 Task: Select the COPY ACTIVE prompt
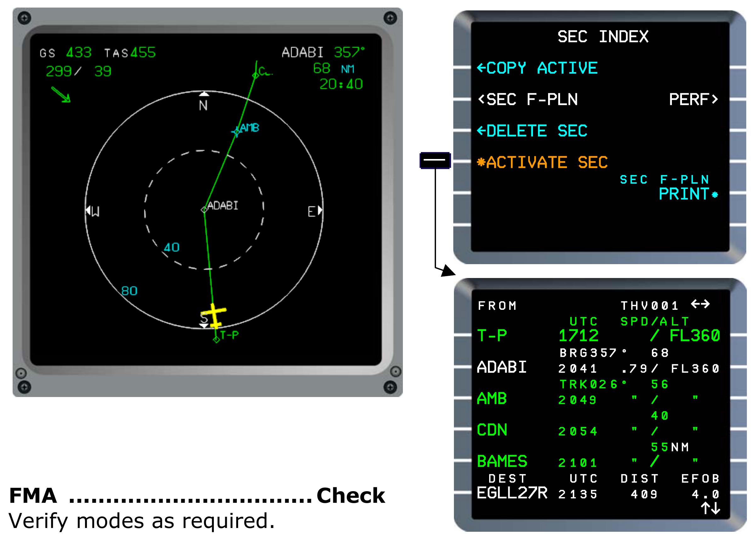pos(537,68)
